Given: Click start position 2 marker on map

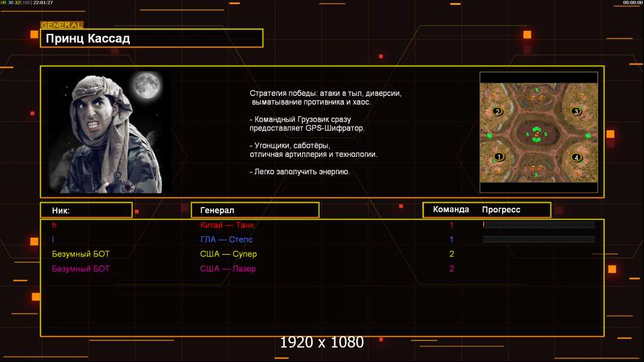Looking at the screenshot, I should pos(497,112).
